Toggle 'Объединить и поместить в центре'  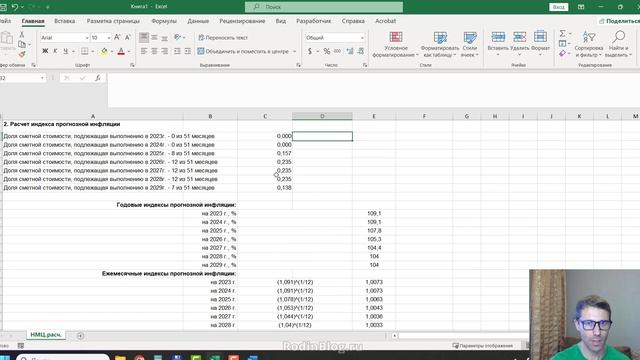pyautogui.click(x=243, y=51)
